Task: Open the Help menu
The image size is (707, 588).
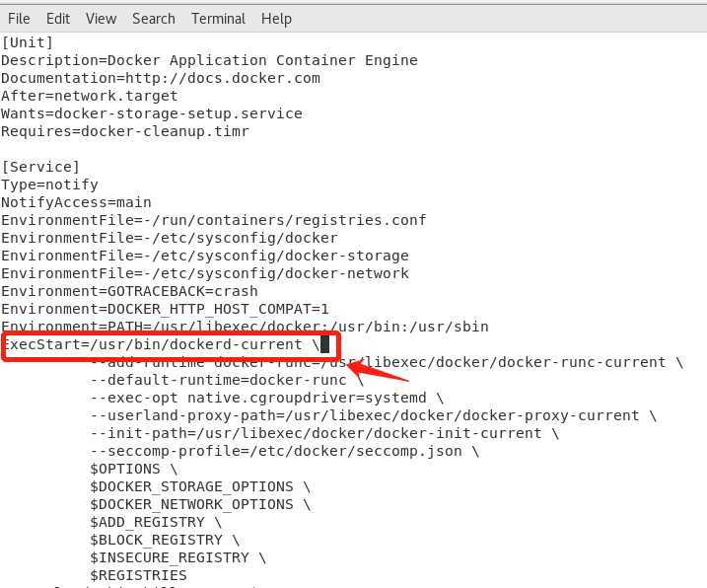Action: tap(276, 19)
